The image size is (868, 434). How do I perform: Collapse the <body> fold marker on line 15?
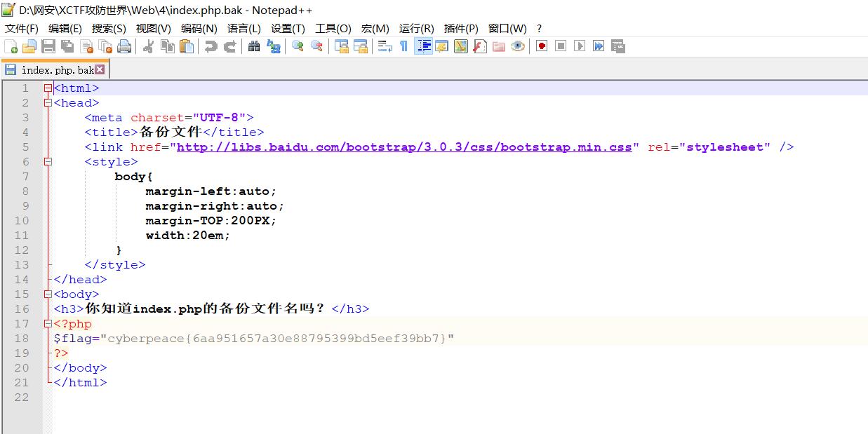click(48, 294)
